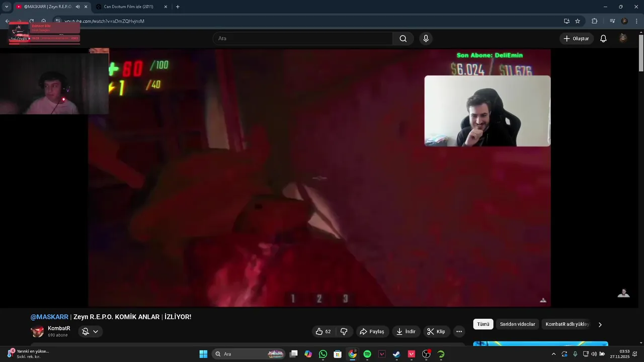Like the video with 62 likes

point(323,331)
